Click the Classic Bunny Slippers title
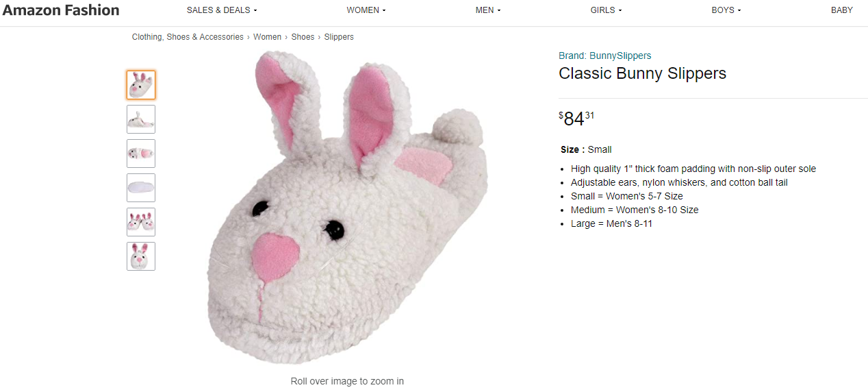 click(642, 73)
